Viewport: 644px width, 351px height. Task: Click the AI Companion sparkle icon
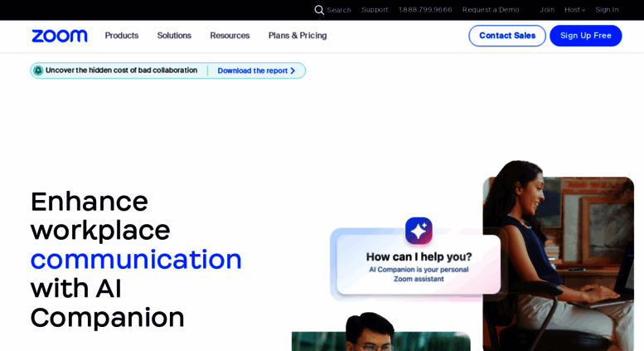[419, 231]
